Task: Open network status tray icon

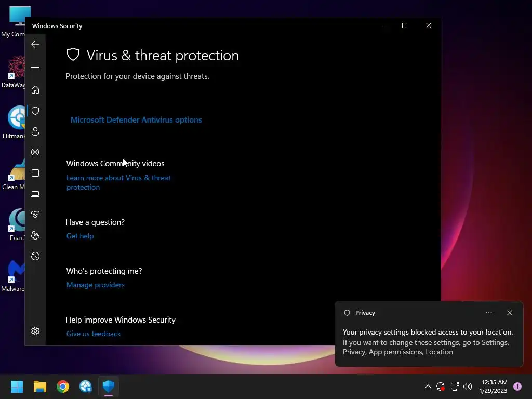Action: pyautogui.click(x=455, y=387)
